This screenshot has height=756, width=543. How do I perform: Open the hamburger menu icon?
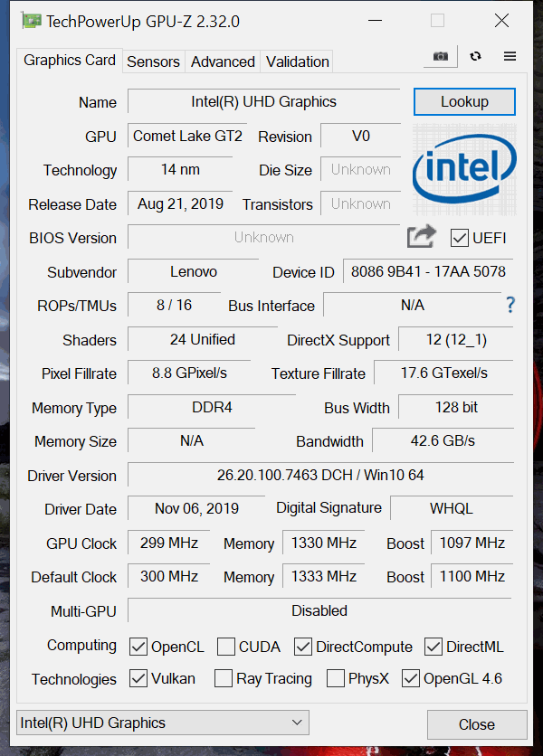tap(510, 56)
